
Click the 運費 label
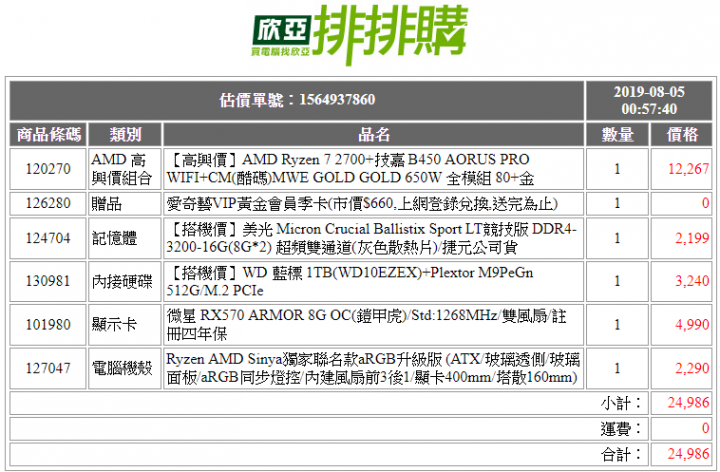click(x=621, y=429)
